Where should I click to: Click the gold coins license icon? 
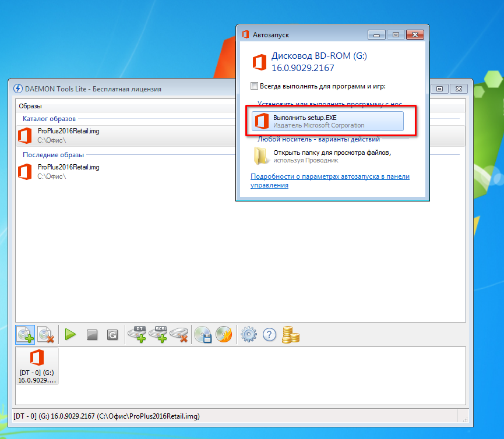click(290, 335)
